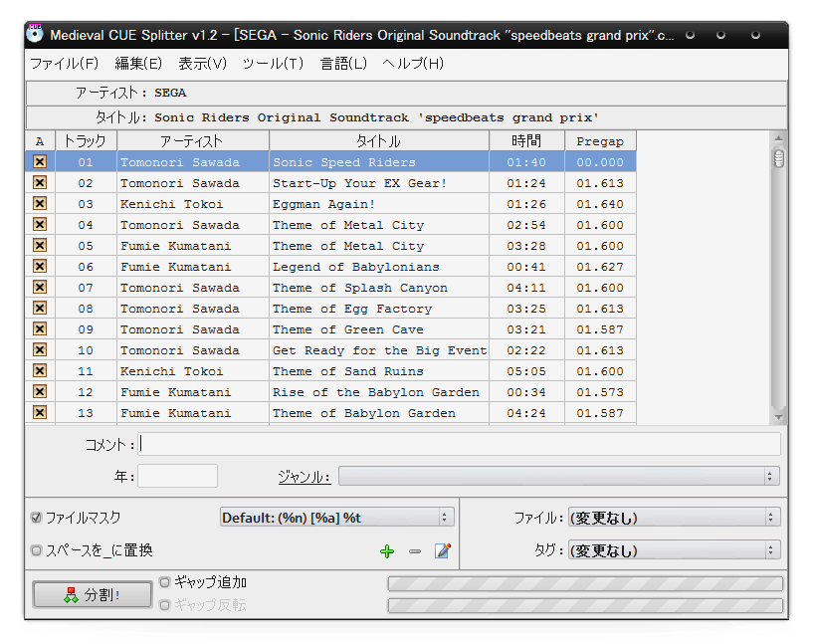The image size is (813, 644).
Task: Click the 分割! split button
Action: [93, 594]
